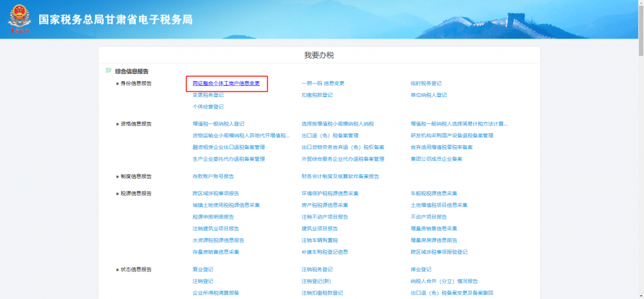Expand the 身份信息报告 arrow
This screenshot has width=644, height=299.
[118, 84]
